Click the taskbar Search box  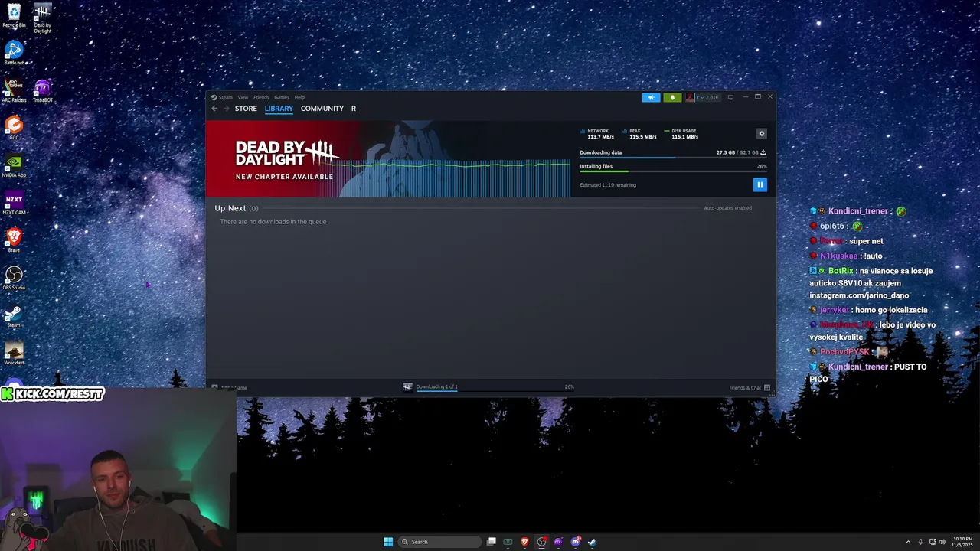point(438,542)
